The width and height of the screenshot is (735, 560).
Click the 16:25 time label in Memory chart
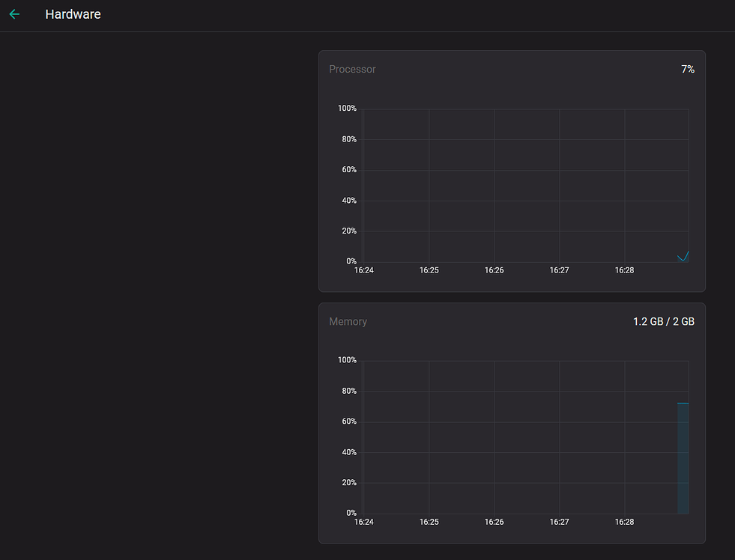(429, 522)
